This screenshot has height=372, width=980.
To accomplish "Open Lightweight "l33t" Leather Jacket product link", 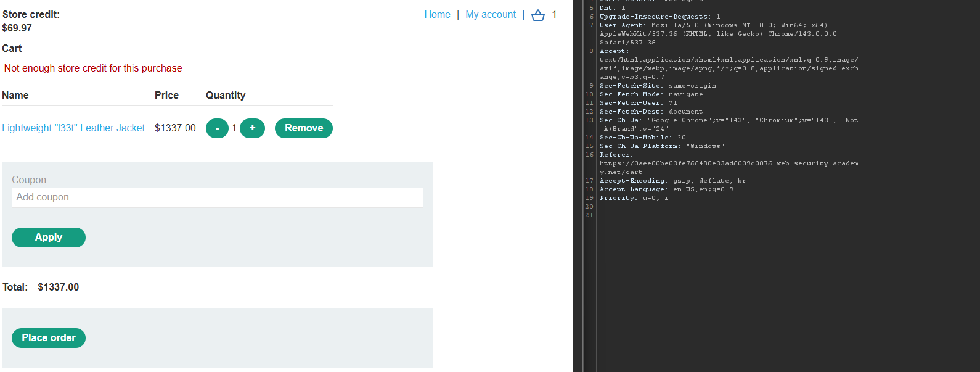I will pos(73,128).
